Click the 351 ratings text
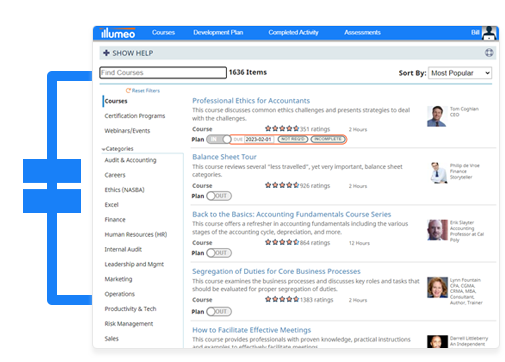Viewport: 505px width, 362px height. click(x=315, y=129)
